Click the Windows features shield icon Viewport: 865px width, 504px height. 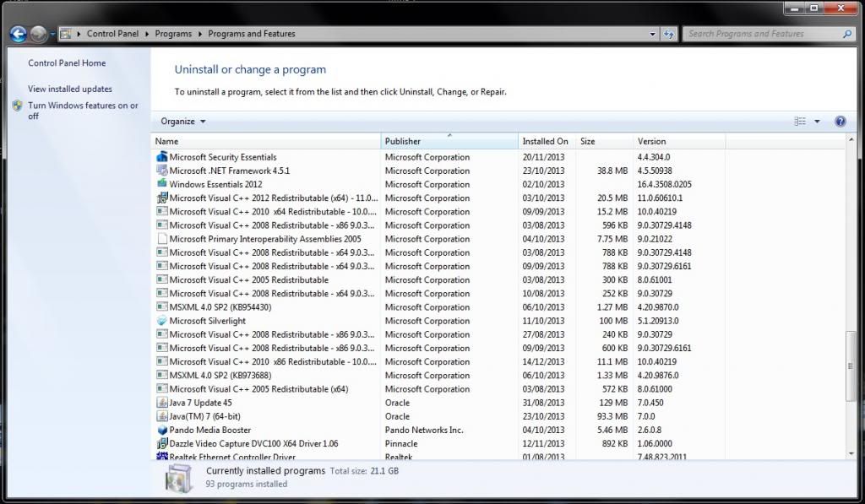point(17,106)
